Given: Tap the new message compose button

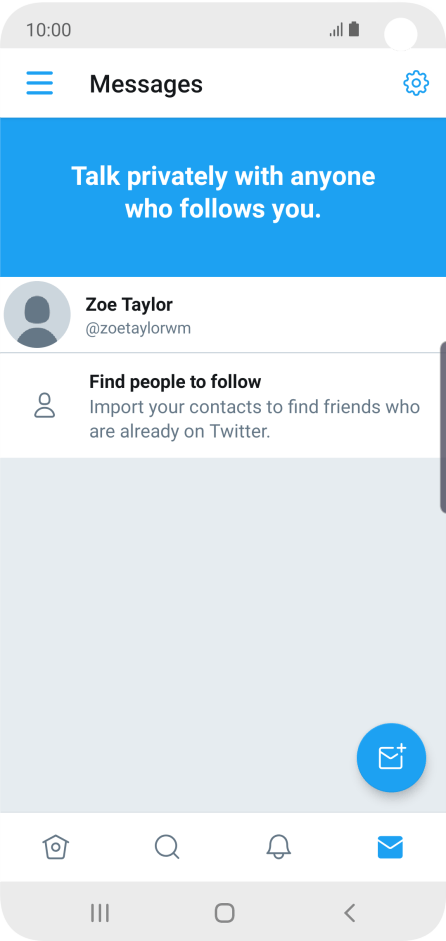Looking at the screenshot, I should click(391, 757).
